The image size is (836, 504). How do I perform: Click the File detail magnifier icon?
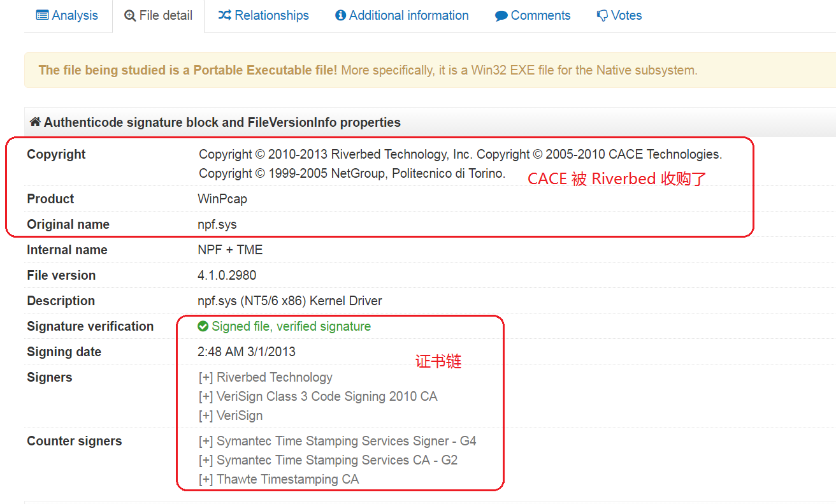click(x=130, y=16)
